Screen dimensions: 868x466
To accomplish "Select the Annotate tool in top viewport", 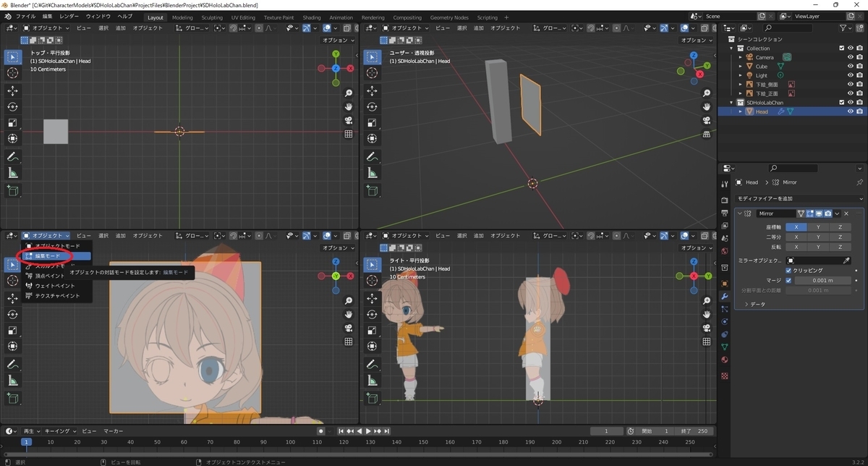I will click(x=13, y=157).
